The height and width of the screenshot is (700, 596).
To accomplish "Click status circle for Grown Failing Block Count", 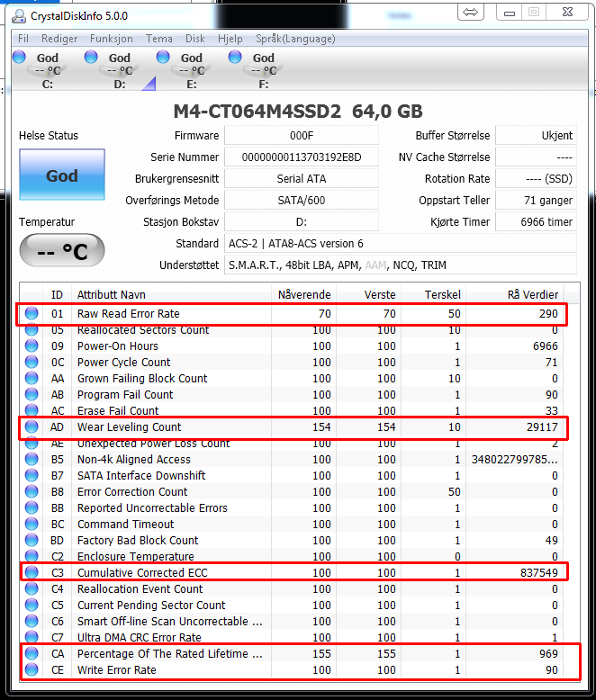I will click(32, 378).
